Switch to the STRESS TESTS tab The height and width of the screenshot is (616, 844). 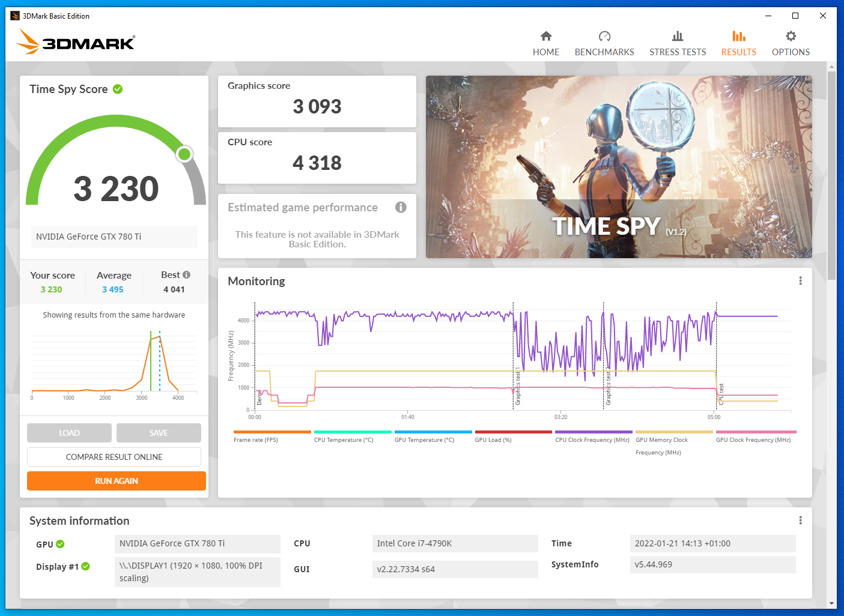pyautogui.click(x=678, y=52)
